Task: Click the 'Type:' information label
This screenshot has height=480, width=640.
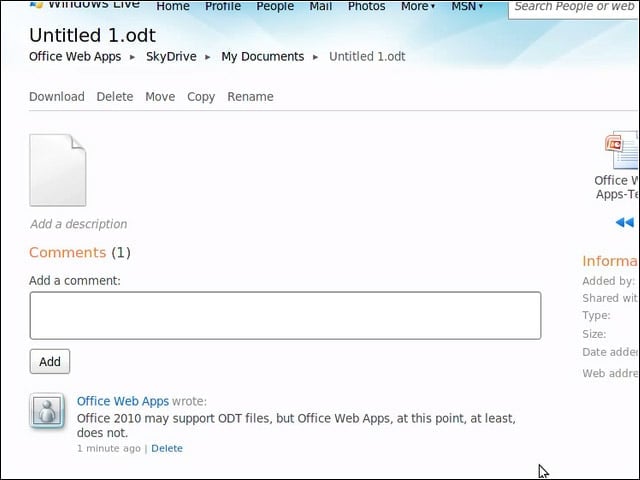Action: point(596,316)
